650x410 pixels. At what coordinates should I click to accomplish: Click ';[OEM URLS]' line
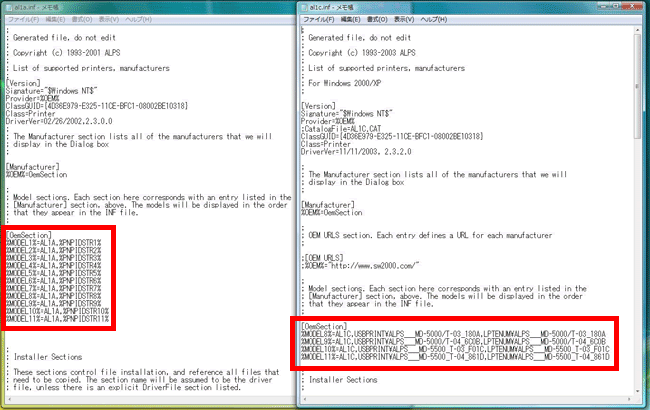322,258
